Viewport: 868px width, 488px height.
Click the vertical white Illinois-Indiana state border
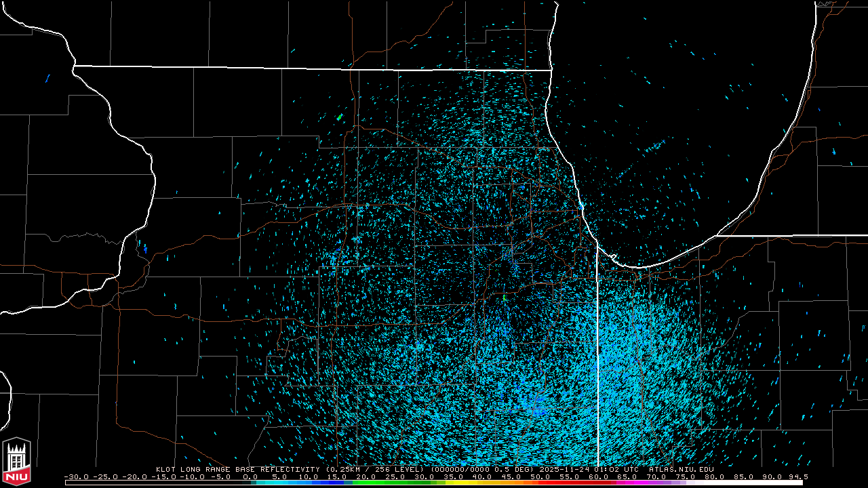click(x=597, y=352)
